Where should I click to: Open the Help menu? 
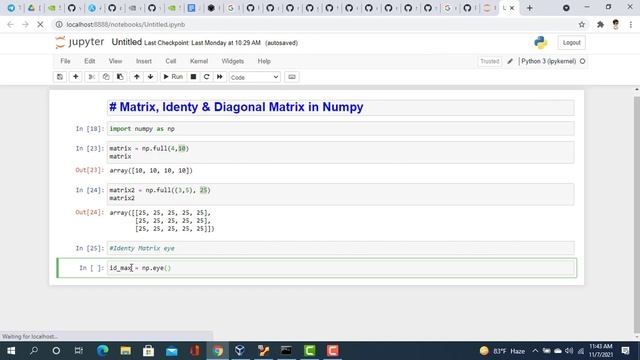tap(264, 61)
